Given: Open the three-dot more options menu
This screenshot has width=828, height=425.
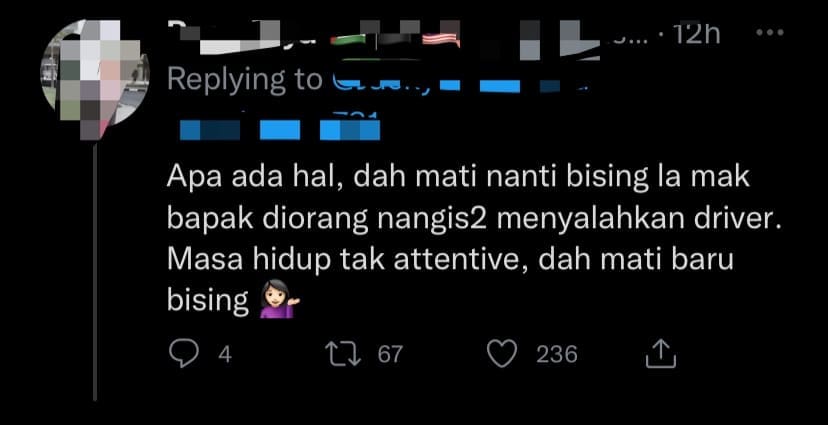Looking at the screenshot, I should (x=770, y=33).
